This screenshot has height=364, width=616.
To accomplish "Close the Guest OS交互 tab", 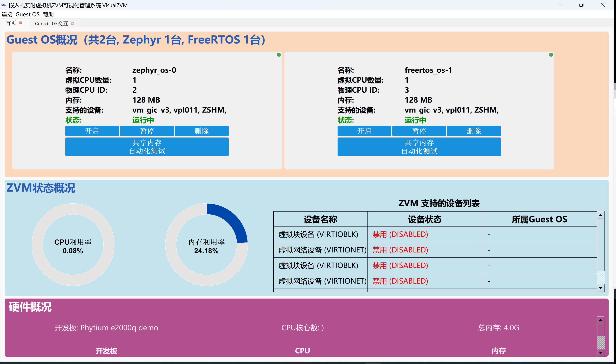I will tap(73, 23).
